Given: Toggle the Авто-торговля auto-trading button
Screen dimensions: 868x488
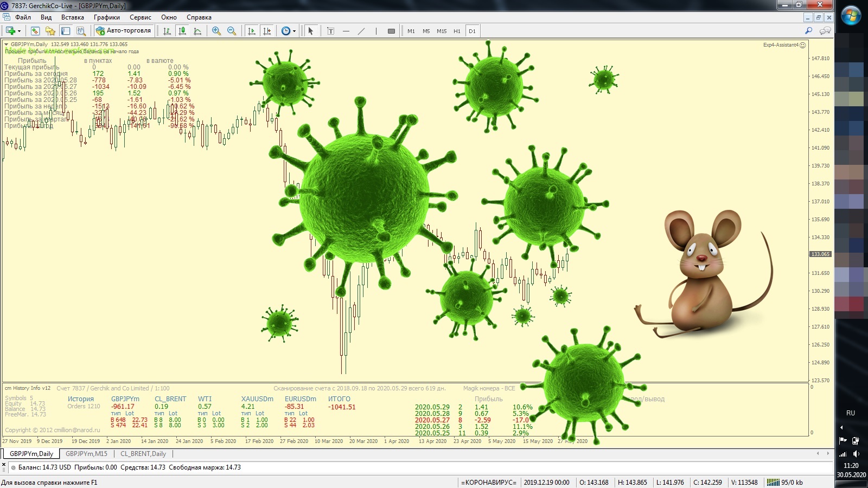Looking at the screenshot, I should pos(124,31).
